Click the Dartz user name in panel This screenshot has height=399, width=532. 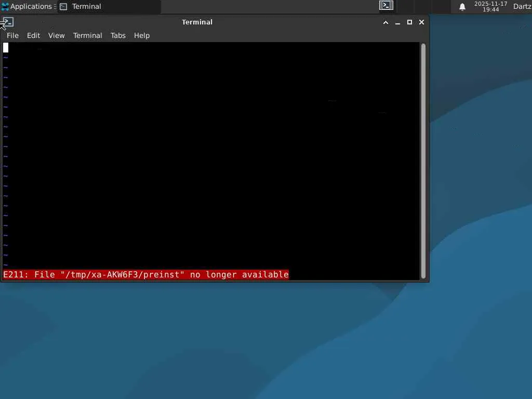pos(522,6)
